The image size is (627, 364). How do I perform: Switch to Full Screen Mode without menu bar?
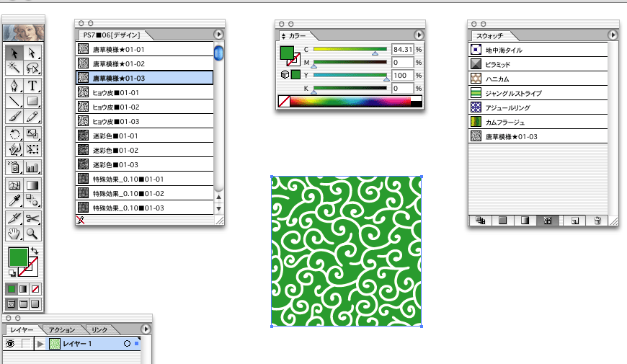click(x=35, y=304)
